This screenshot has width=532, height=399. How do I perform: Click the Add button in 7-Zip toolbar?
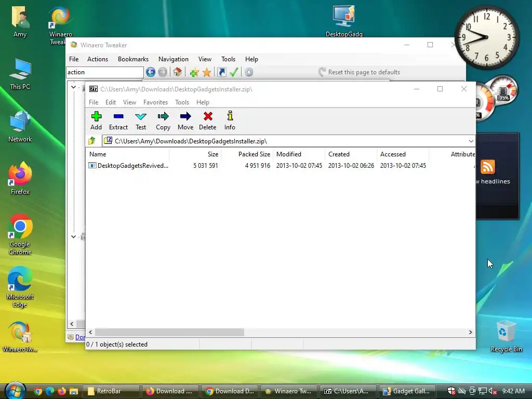[96, 121]
